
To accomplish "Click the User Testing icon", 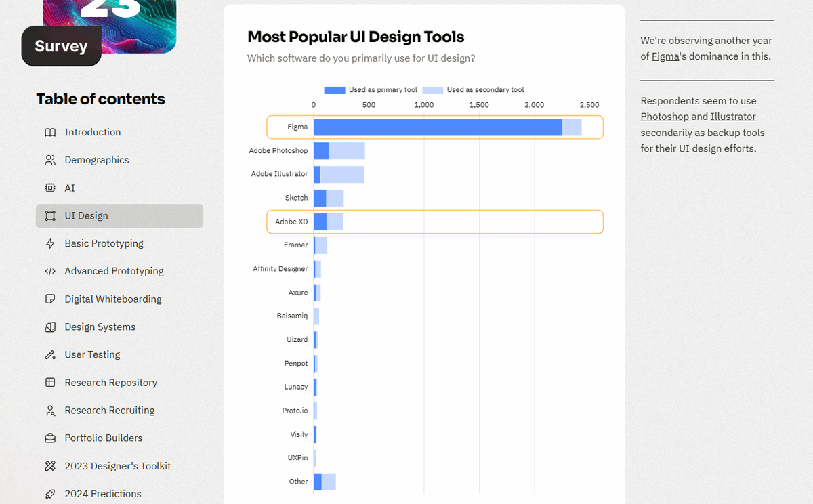I will pyautogui.click(x=50, y=354).
